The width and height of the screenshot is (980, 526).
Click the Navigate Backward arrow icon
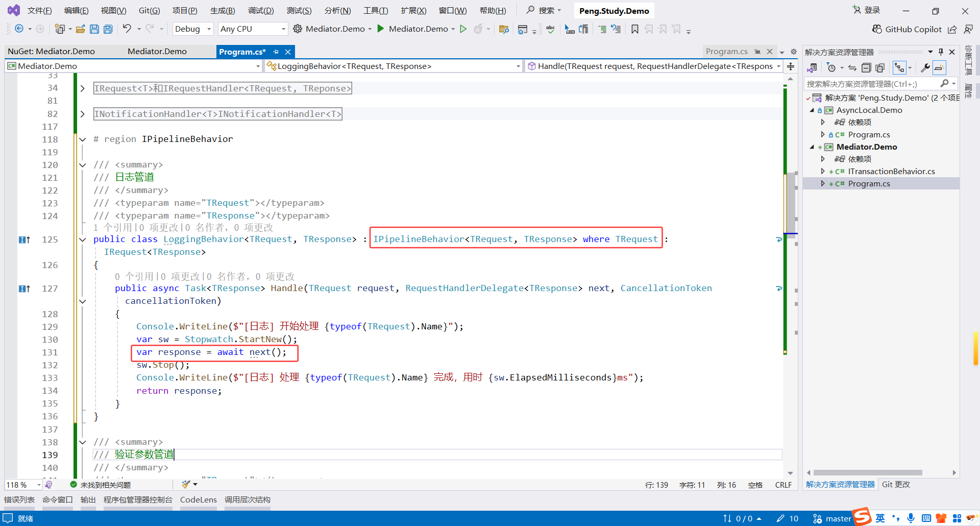19,29
